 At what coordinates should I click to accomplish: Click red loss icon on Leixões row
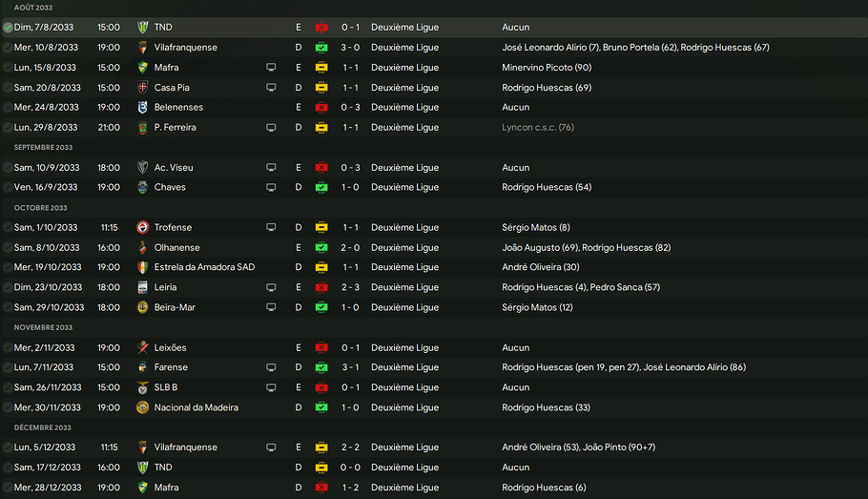322,347
